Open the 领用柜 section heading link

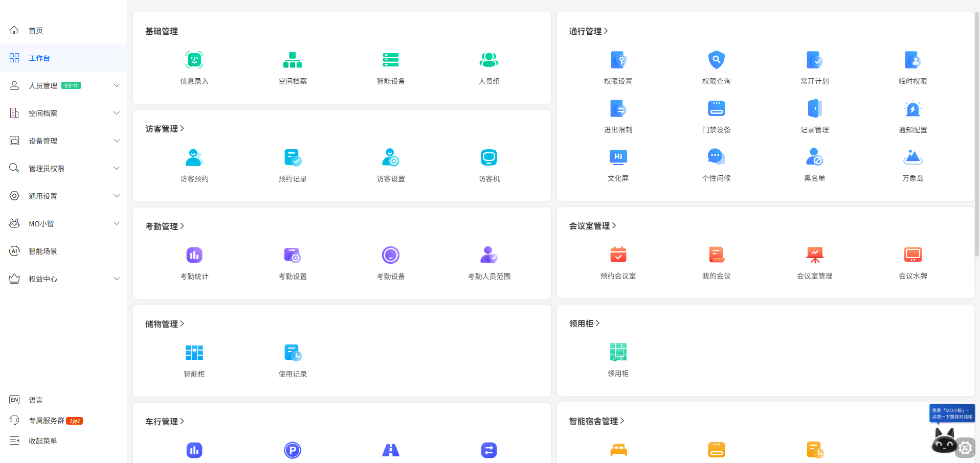(x=585, y=323)
